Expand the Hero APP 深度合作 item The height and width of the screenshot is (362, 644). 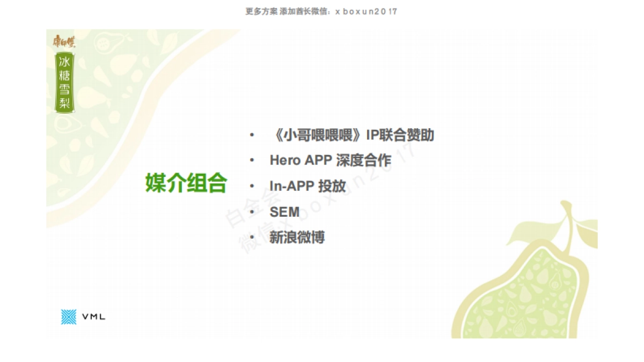click(330, 160)
